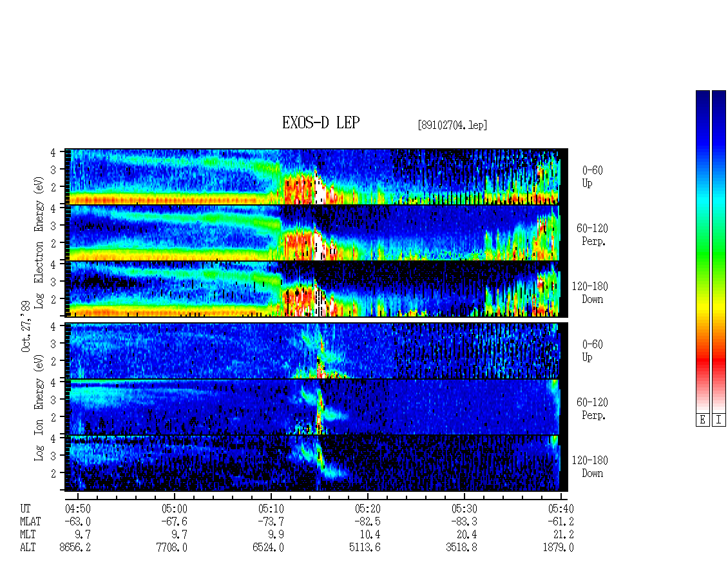The height and width of the screenshot is (564, 728).
Task: Click the MLAT value -73.7
Action: point(271,521)
